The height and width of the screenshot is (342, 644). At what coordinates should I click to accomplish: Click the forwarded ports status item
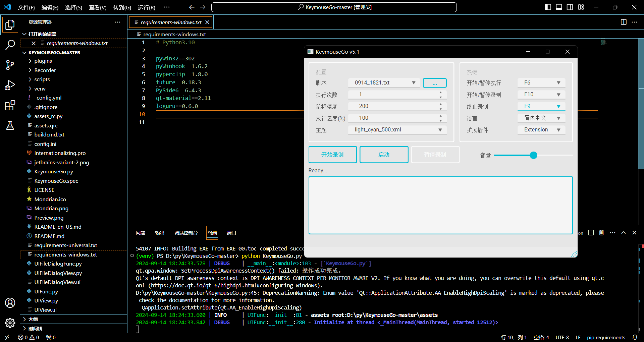click(x=51, y=337)
